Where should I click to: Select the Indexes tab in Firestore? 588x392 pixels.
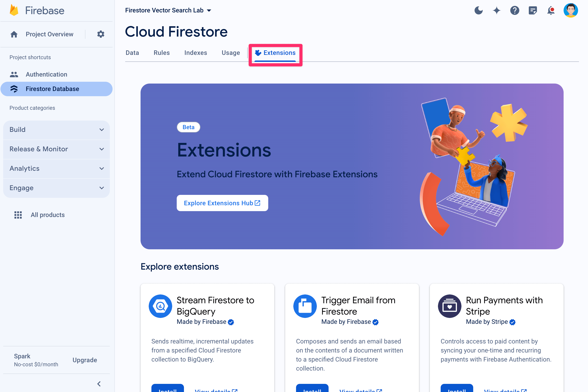click(196, 52)
